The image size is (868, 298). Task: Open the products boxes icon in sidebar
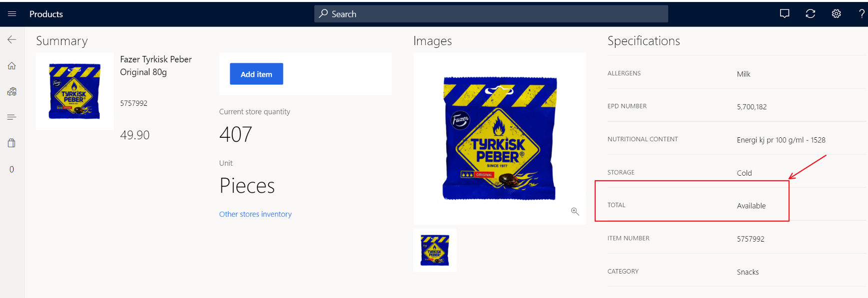point(12,91)
